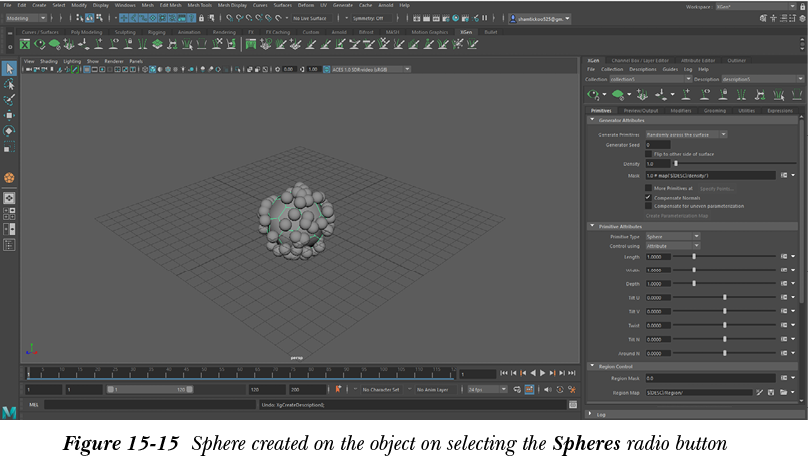Click the Maya logo in bottom-left corner

point(9,411)
